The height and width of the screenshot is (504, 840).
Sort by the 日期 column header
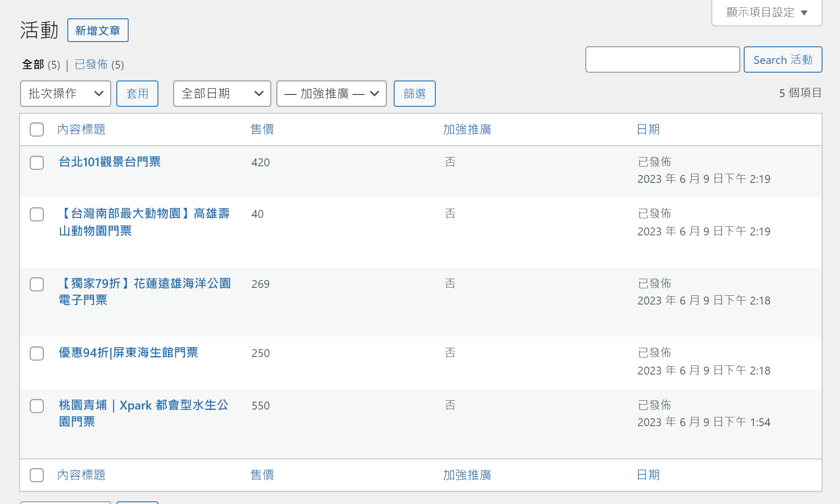(x=648, y=129)
